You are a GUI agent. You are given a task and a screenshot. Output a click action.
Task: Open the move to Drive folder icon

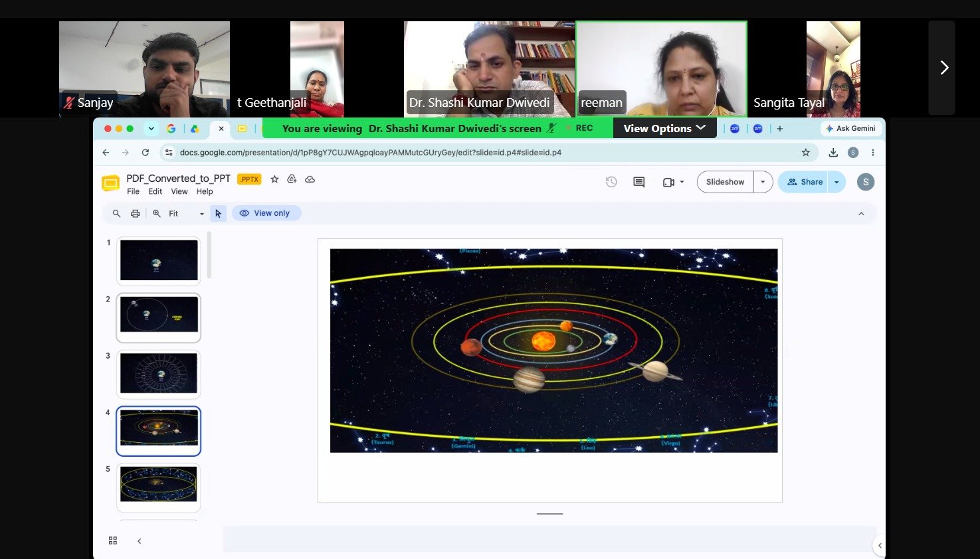[292, 179]
